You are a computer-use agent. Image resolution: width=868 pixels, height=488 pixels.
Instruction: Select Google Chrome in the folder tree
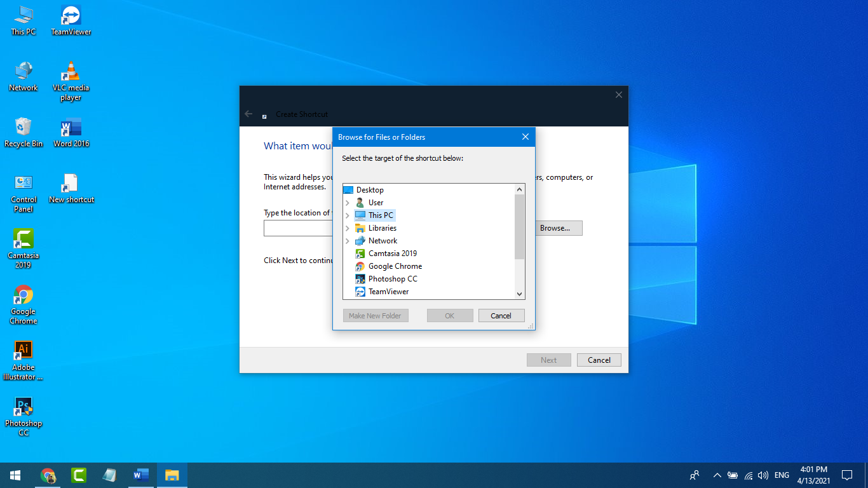(x=395, y=266)
